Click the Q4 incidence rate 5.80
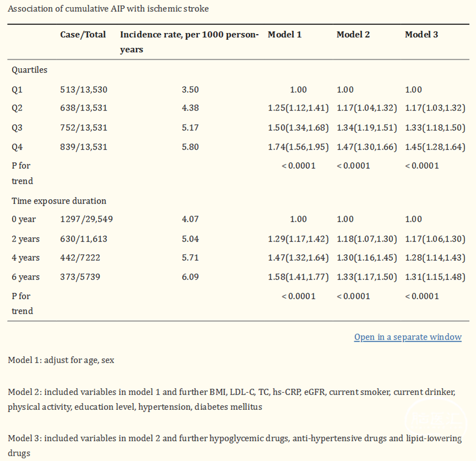 click(190, 147)
